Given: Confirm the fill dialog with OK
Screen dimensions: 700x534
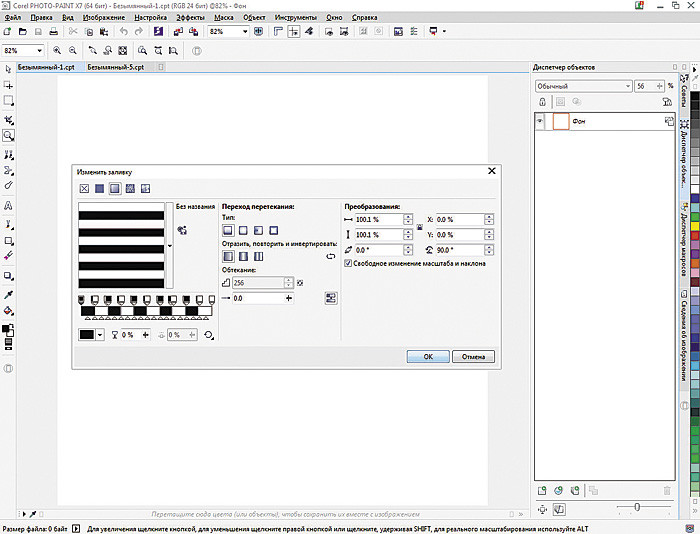Looking at the screenshot, I should tap(427, 356).
